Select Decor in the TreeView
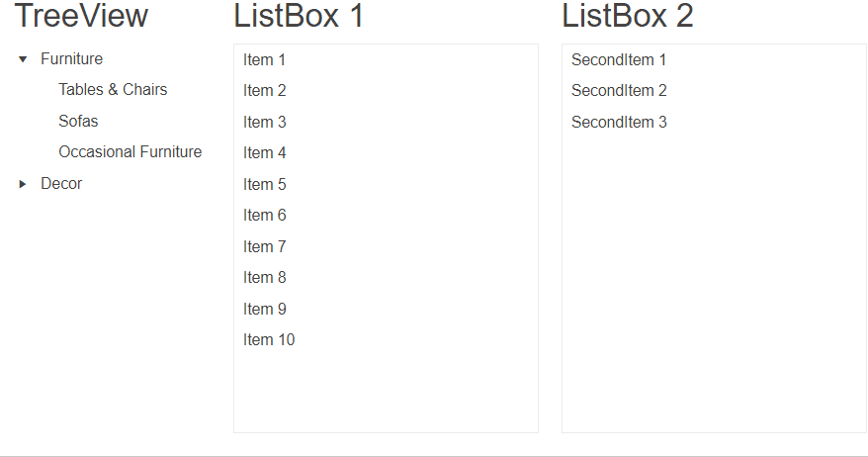The image size is (868, 457). point(61,184)
